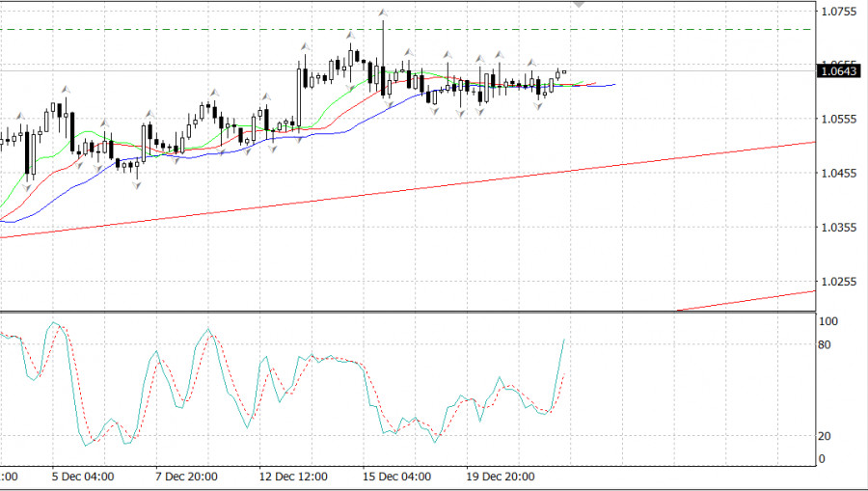Click the stochastic 100 level label
This screenshot has width=868, height=491.
[827, 321]
